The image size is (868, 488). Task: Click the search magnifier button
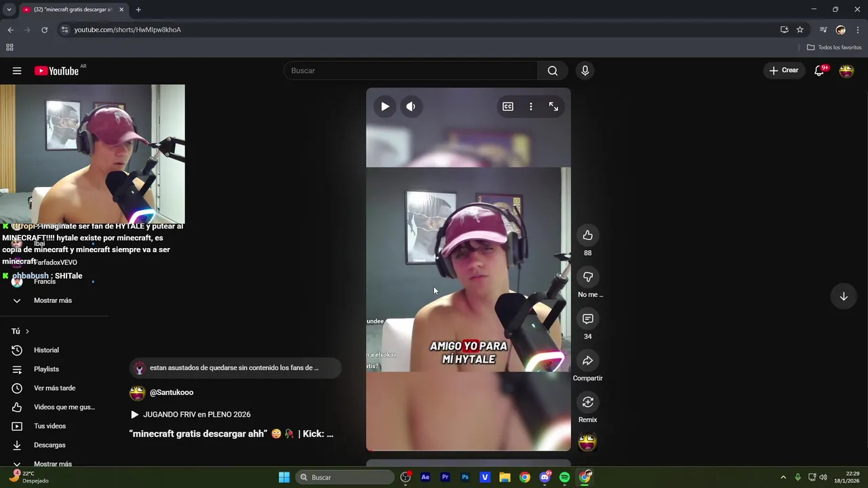553,70
